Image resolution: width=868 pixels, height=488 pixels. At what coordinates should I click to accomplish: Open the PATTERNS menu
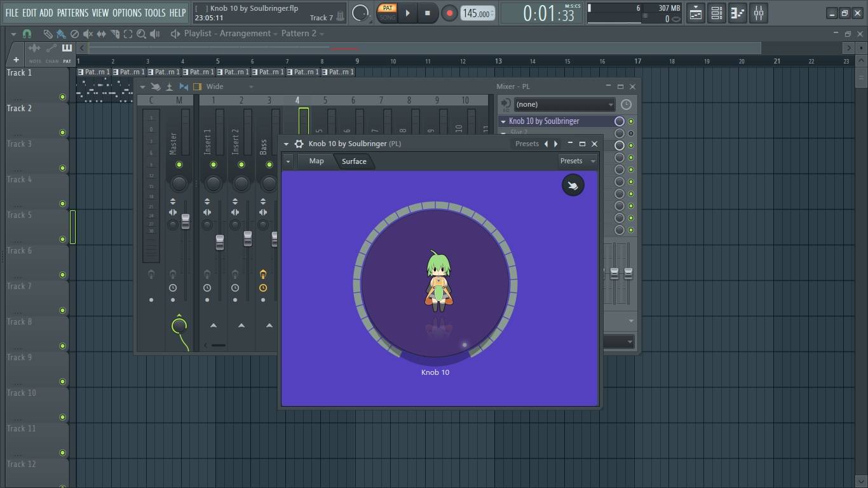[72, 13]
